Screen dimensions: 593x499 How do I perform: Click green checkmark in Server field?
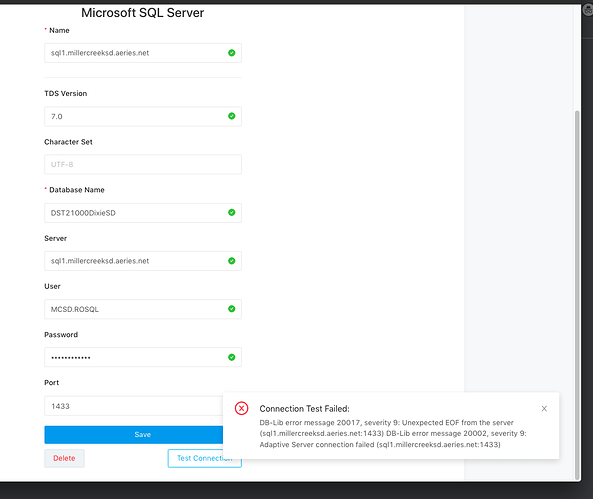click(x=231, y=261)
